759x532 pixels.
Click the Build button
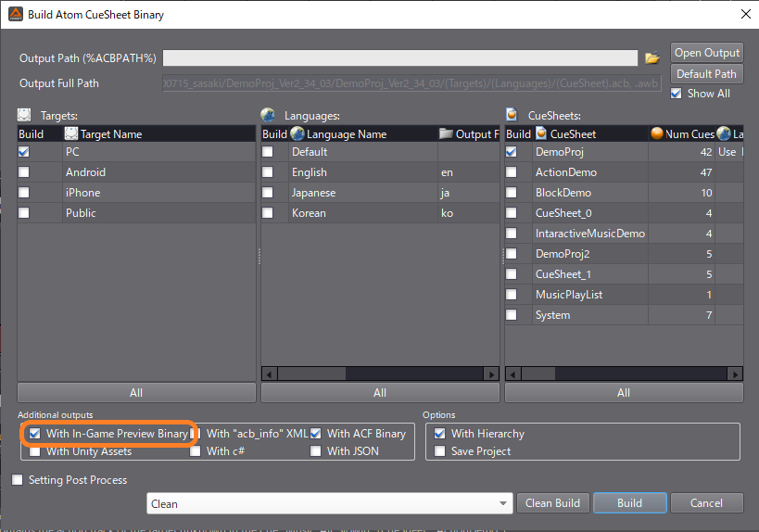pyautogui.click(x=630, y=503)
